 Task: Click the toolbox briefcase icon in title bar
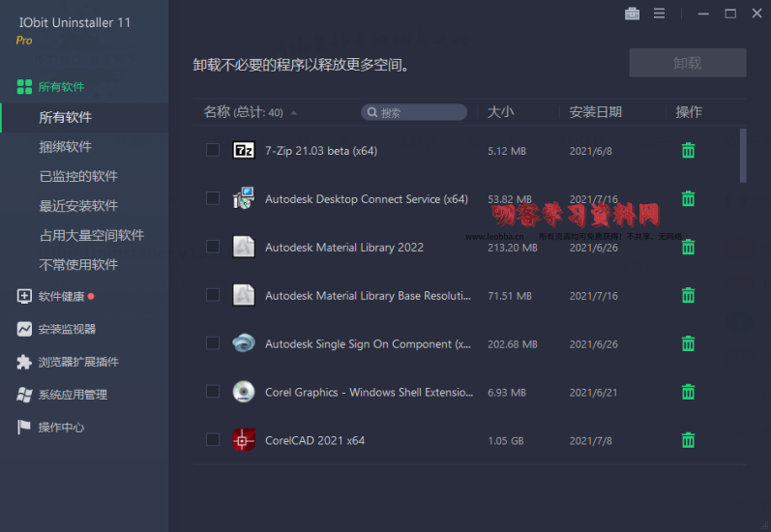click(x=632, y=14)
